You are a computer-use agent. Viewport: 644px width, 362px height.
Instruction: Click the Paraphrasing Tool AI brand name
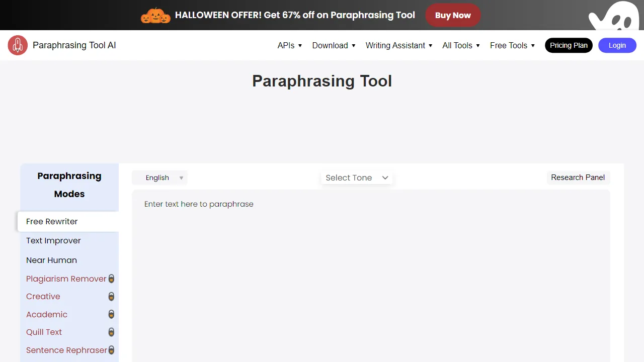(x=74, y=45)
